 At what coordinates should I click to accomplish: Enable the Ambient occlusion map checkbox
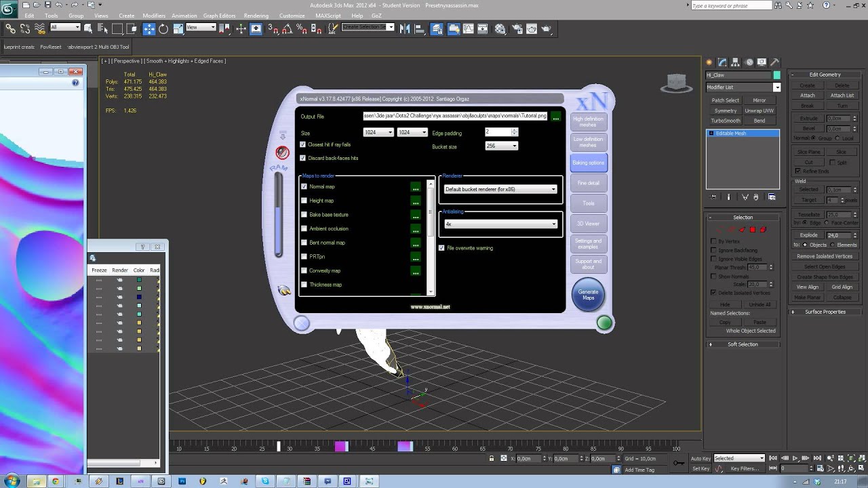(304, 229)
